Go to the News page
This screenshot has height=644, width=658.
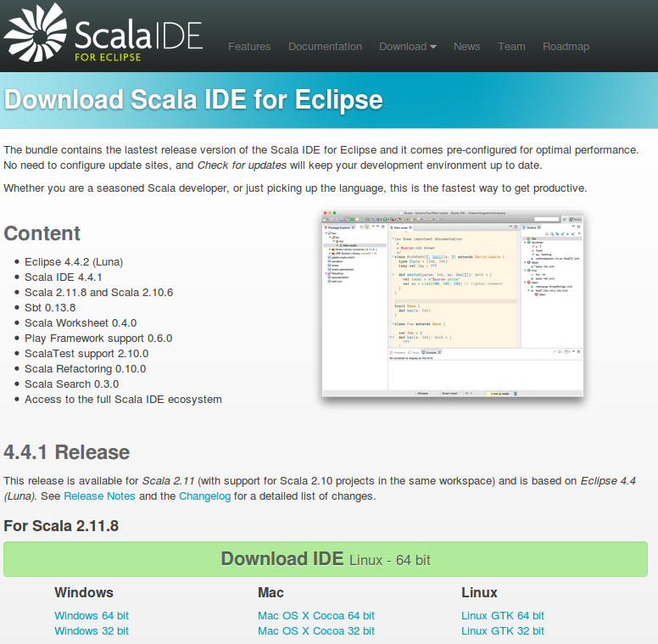[466, 47]
